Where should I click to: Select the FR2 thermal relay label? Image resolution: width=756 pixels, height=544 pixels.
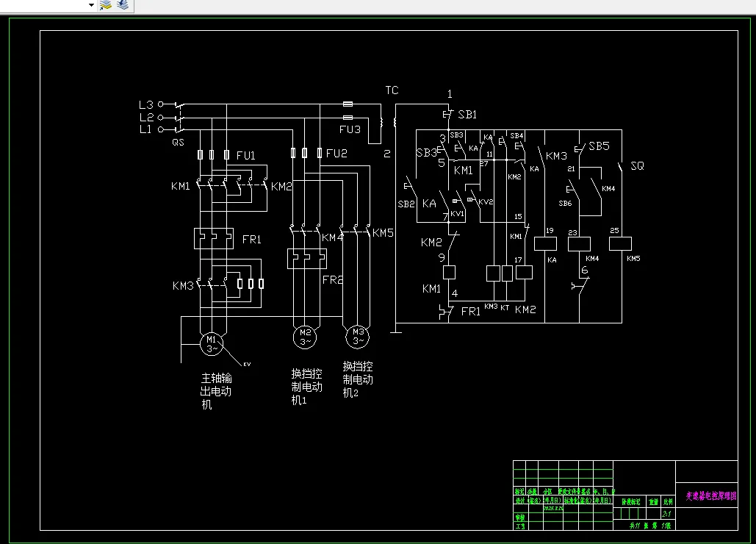click(333, 279)
